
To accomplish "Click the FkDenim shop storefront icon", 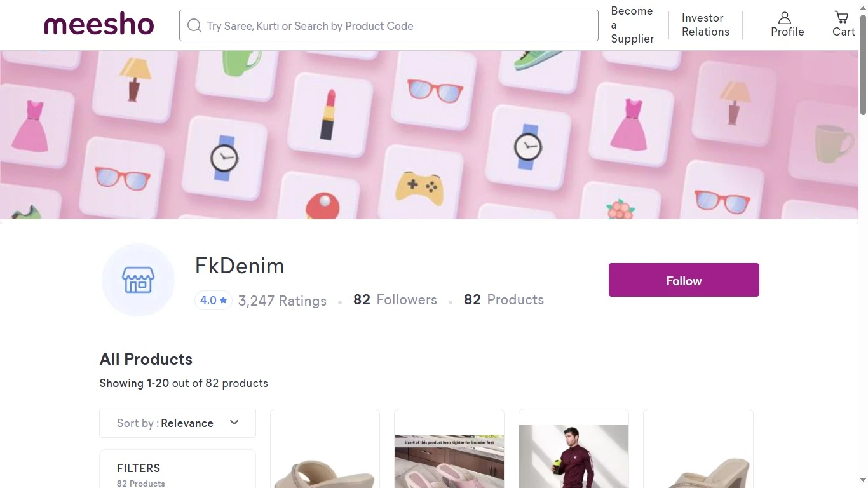I will [x=138, y=280].
